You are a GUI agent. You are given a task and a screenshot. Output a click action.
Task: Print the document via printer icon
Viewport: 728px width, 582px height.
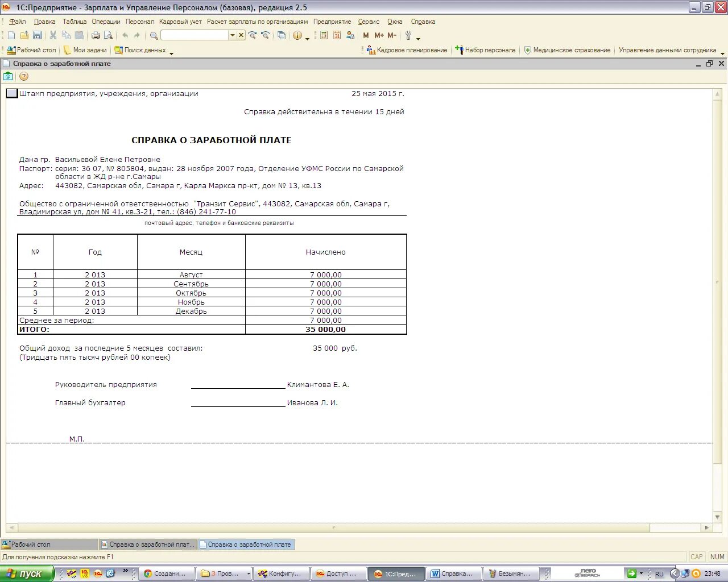(96, 35)
